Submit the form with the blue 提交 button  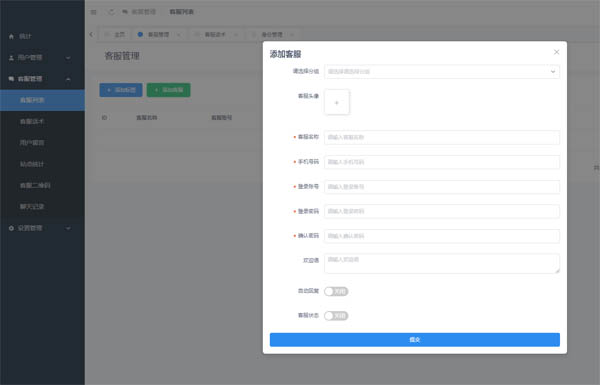415,339
